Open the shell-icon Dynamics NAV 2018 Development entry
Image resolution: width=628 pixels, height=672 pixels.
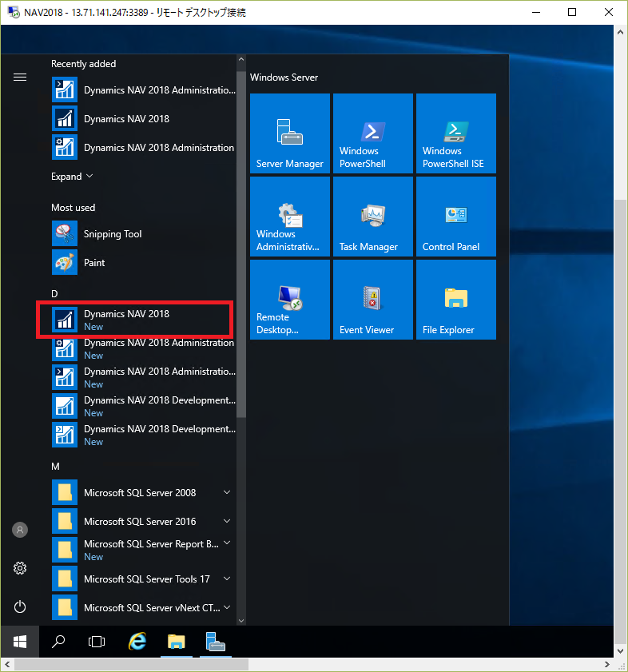(144, 435)
